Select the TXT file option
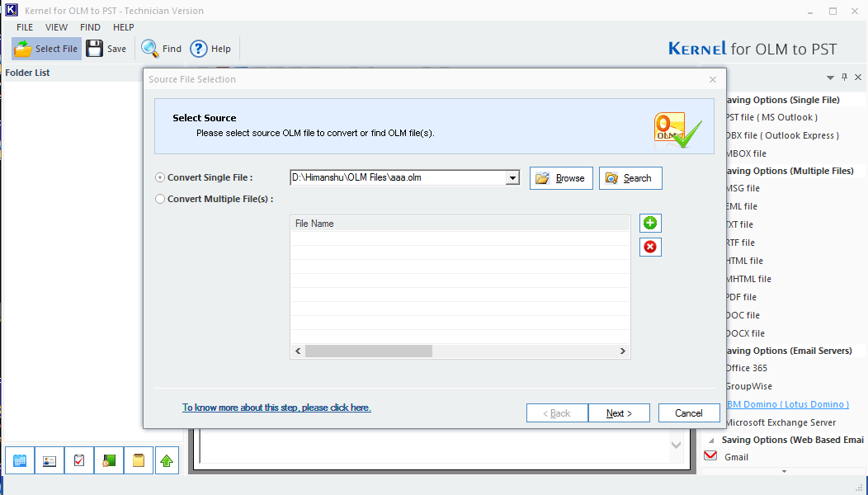Image resolution: width=868 pixels, height=495 pixels. pos(739,224)
